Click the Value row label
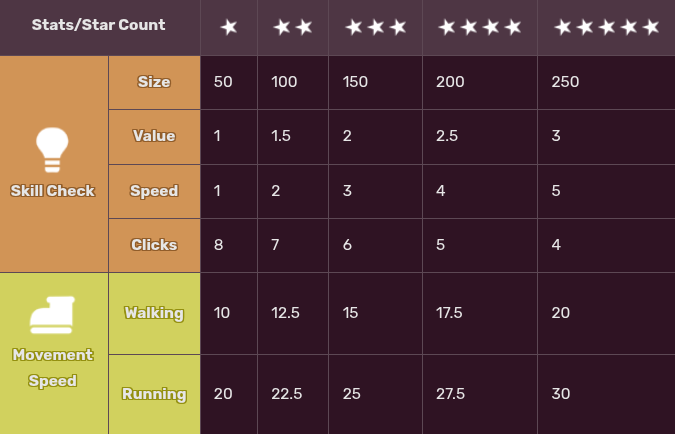 [x=154, y=136]
